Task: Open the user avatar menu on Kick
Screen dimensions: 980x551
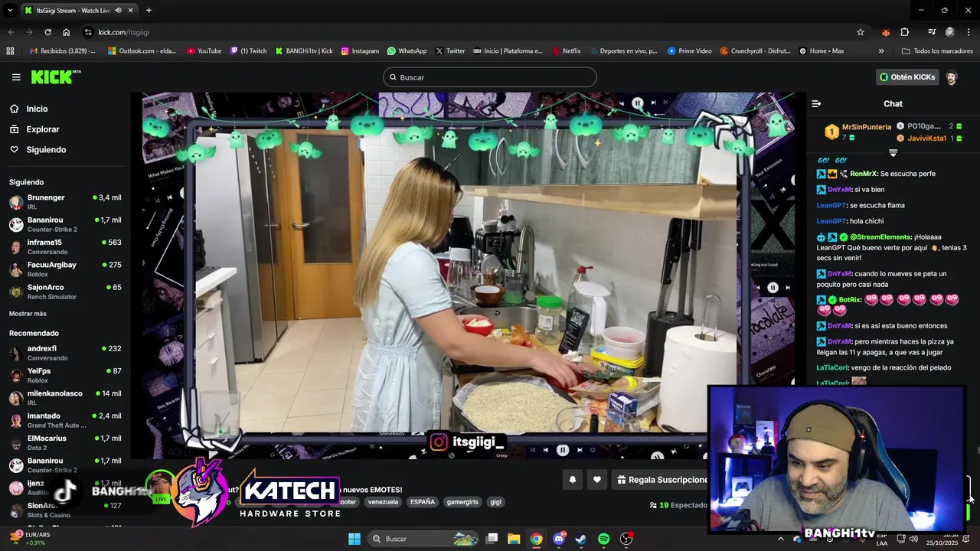Action: (x=951, y=77)
